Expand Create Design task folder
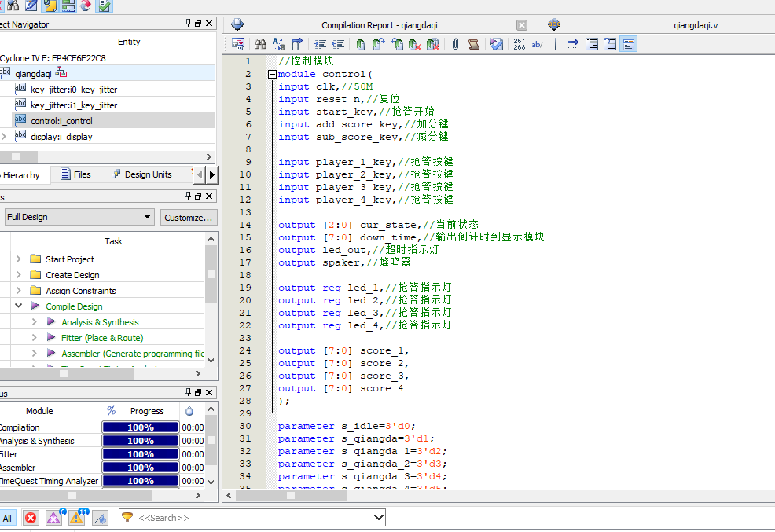The width and height of the screenshot is (775, 532). 19,275
